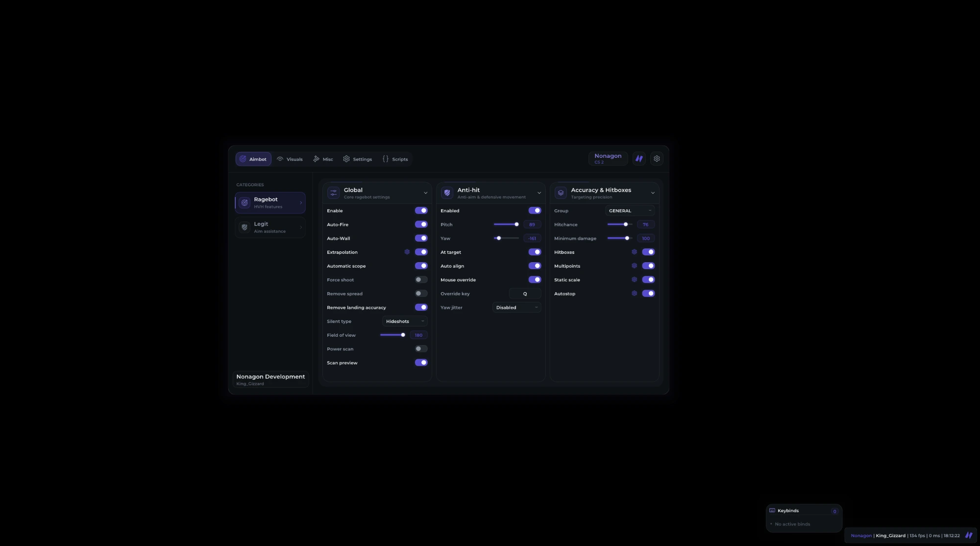980x546 pixels.
Task: Toggle Mouse override off
Action: click(535, 279)
